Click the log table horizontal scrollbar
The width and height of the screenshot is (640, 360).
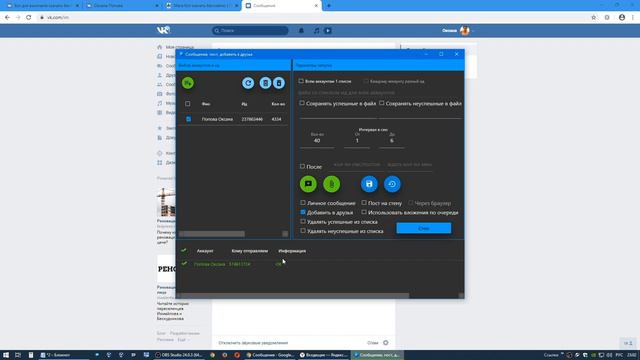click(295, 295)
